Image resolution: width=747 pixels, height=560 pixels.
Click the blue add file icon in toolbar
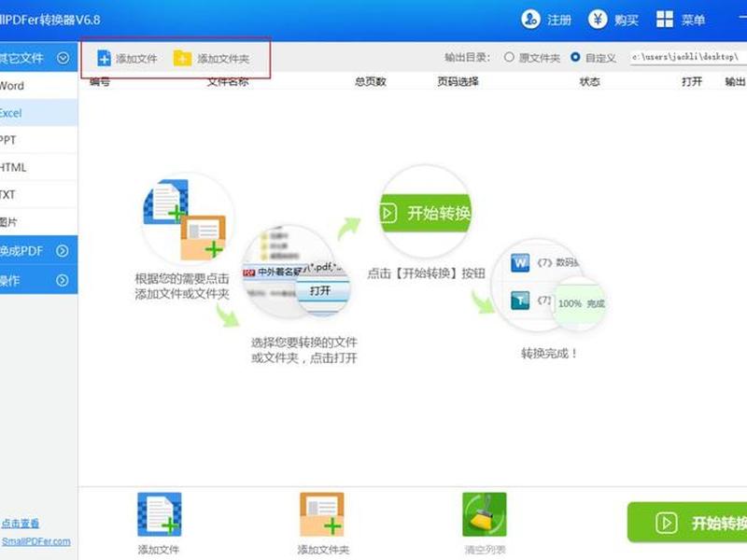[104, 58]
